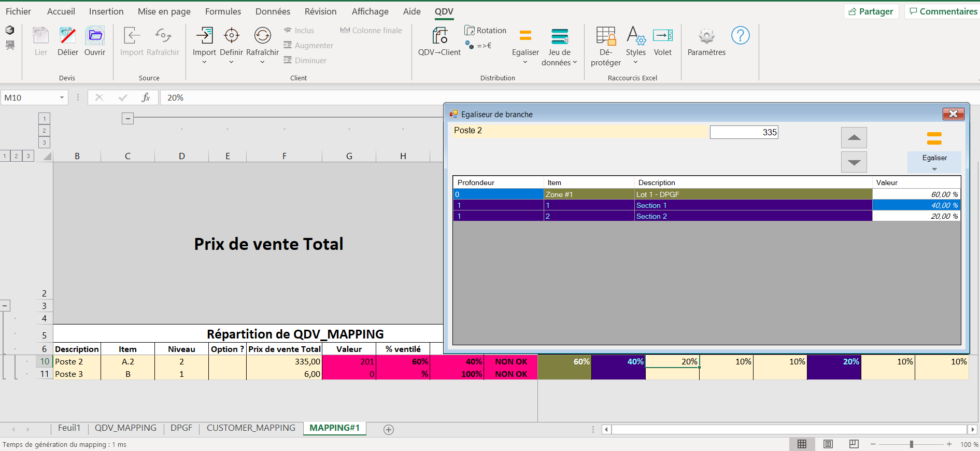Add a new sheet with plus button
This screenshot has height=451, width=980.
[389, 429]
